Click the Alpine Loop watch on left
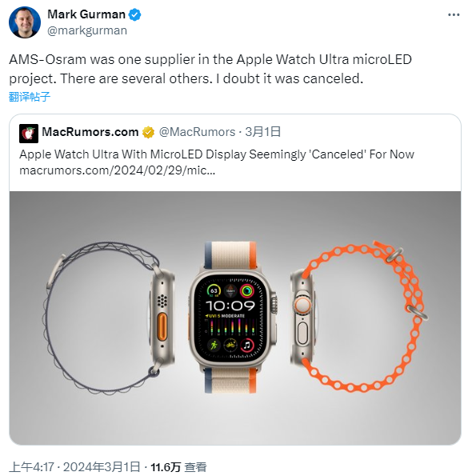The width and height of the screenshot is (468, 476). (x=108, y=318)
